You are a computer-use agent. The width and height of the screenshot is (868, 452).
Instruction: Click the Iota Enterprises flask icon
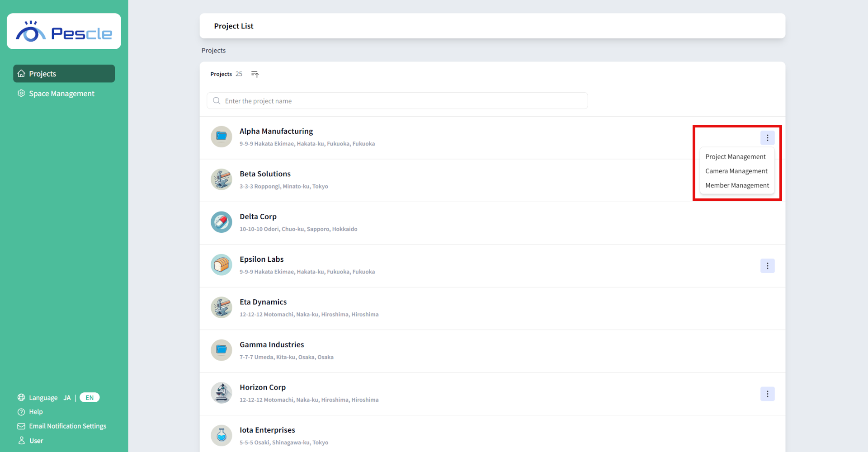coord(221,435)
